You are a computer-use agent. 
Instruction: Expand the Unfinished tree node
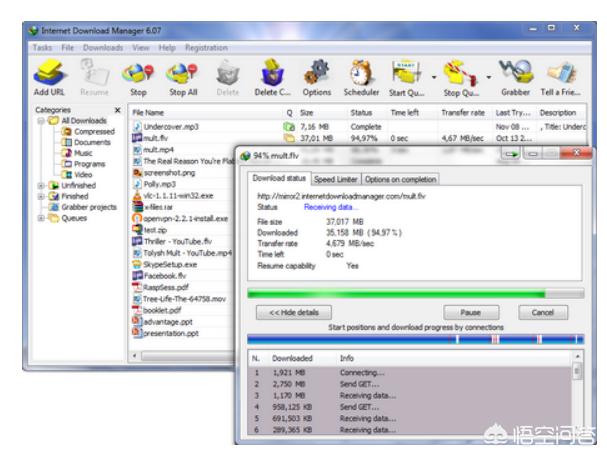pos(41,185)
